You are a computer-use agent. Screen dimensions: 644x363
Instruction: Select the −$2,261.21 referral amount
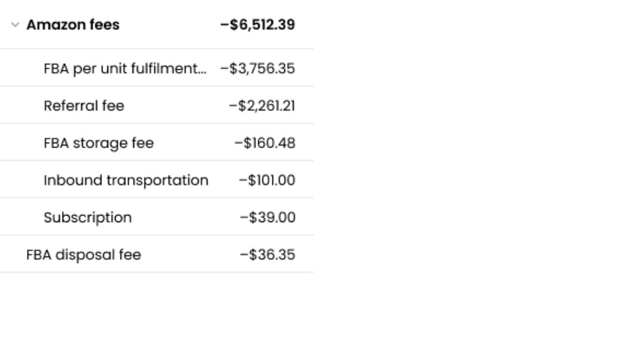click(262, 106)
